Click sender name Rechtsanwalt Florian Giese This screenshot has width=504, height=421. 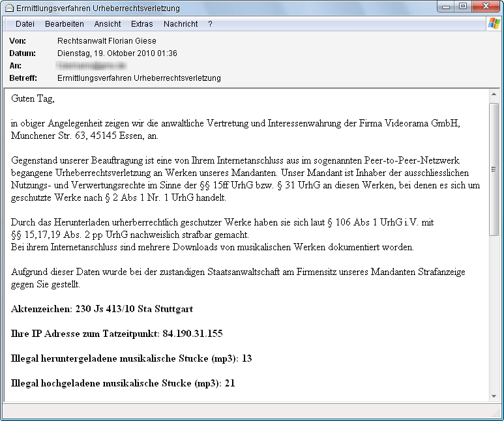(x=107, y=41)
